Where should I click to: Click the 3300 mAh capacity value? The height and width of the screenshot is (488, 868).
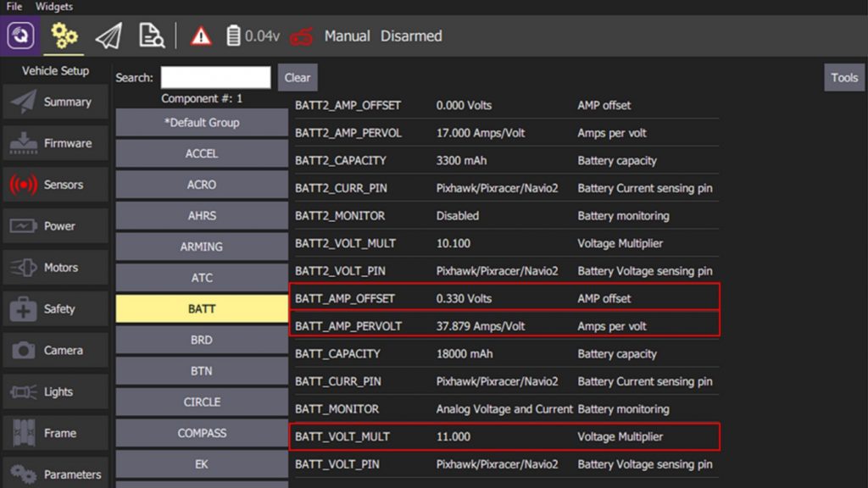point(462,161)
